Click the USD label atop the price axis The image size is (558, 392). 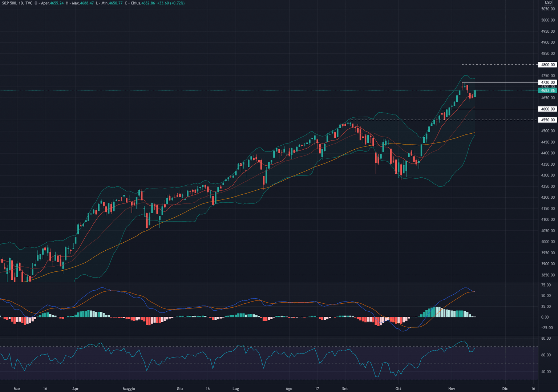tap(548, 3)
